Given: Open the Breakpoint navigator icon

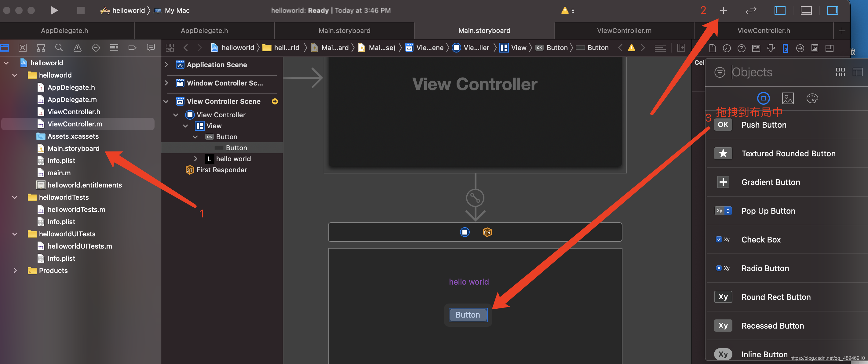Looking at the screenshot, I should (133, 48).
